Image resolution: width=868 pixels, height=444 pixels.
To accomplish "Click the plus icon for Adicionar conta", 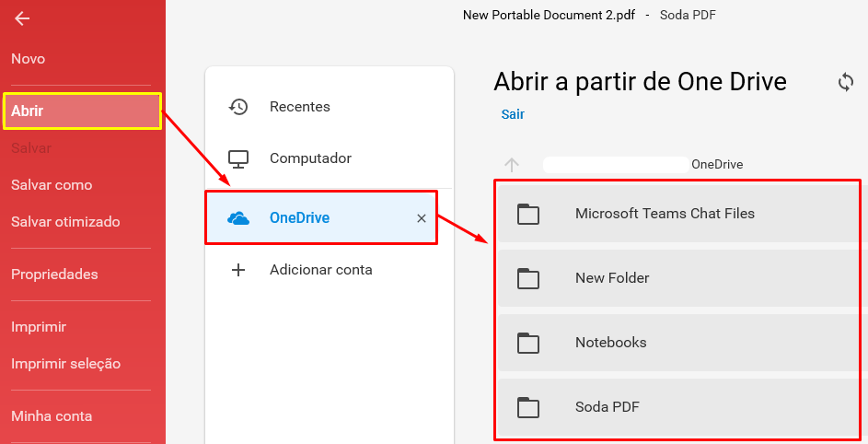I will pyautogui.click(x=238, y=270).
